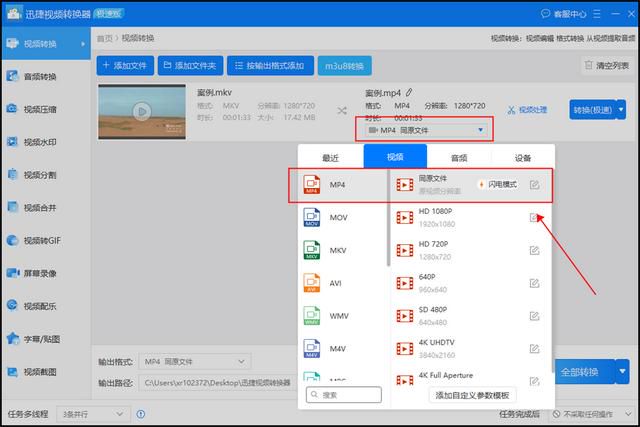
Task: Select M4V format in list
Action: tap(342, 349)
